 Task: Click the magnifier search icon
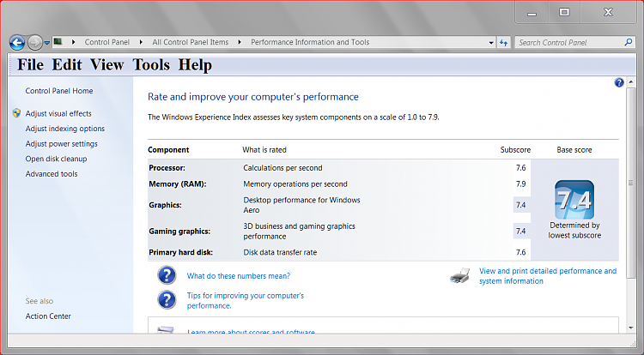(x=628, y=42)
